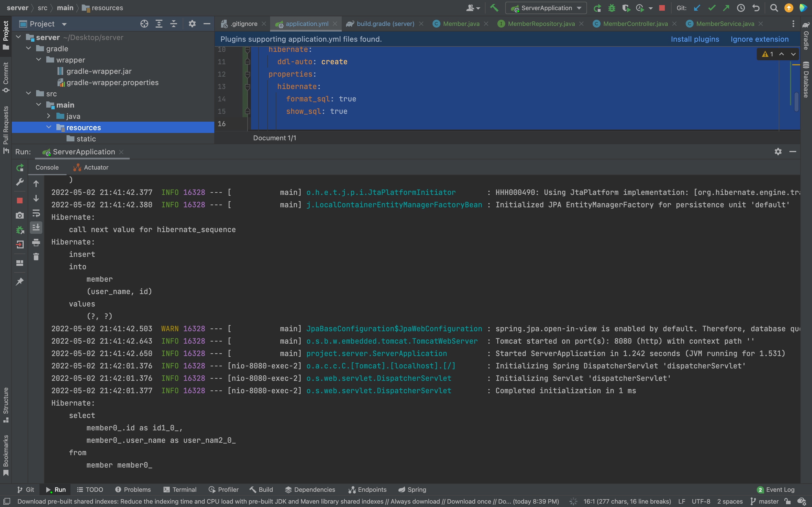Rerun ServerApplication in Run panel
This screenshot has width=812, height=507.
point(20,167)
